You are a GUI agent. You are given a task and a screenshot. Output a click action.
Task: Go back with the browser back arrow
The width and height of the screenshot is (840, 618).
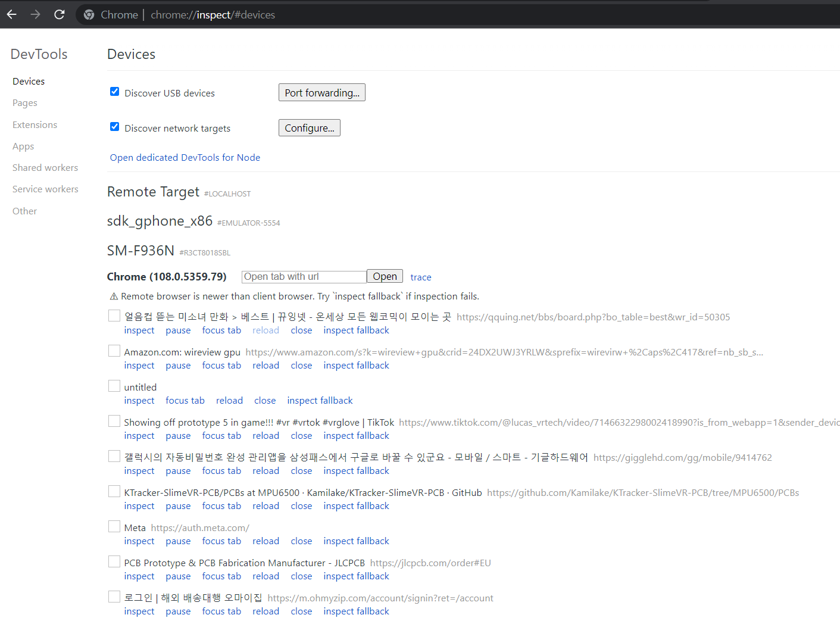click(x=12, y=14)
